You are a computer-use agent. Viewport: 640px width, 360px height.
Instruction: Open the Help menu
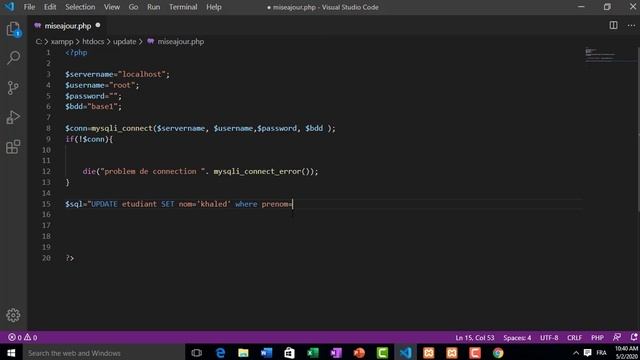pyautogui.click(x=213, y=7)
